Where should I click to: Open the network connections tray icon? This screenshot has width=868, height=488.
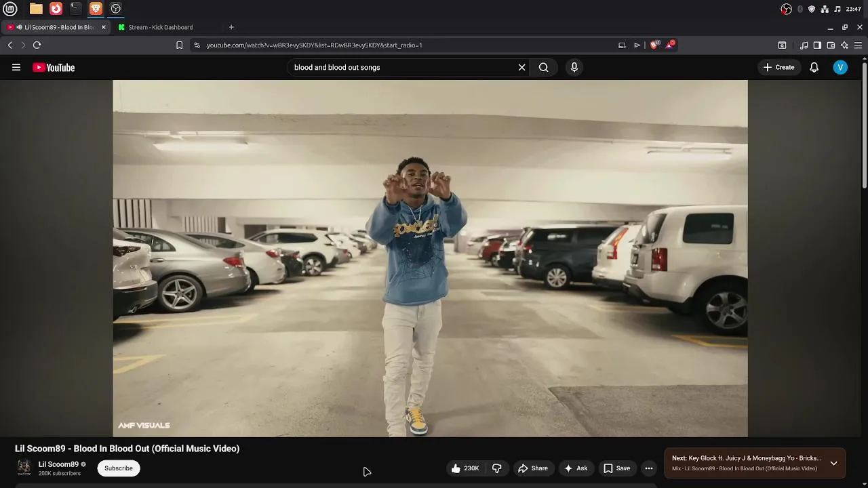[x=825, y=9]
